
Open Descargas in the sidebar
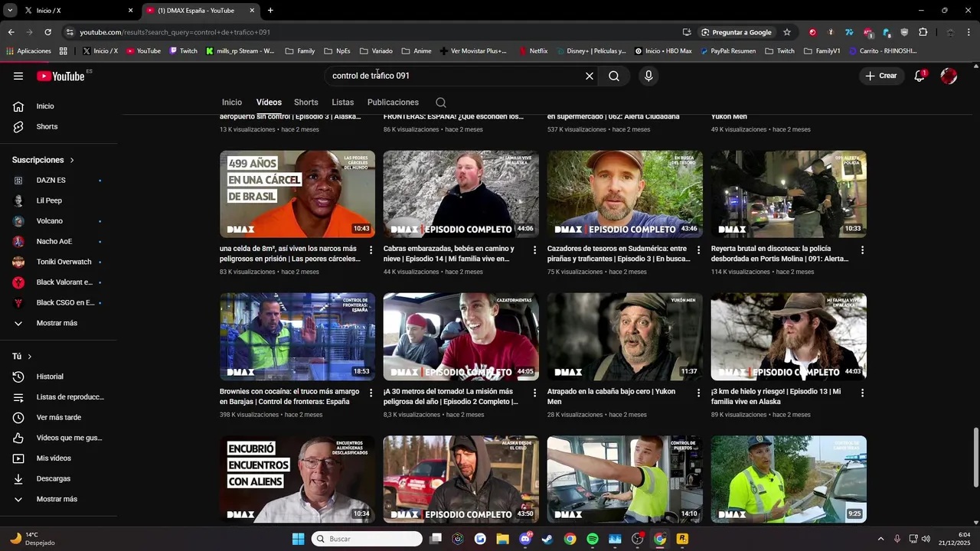[x=54, y=478]
